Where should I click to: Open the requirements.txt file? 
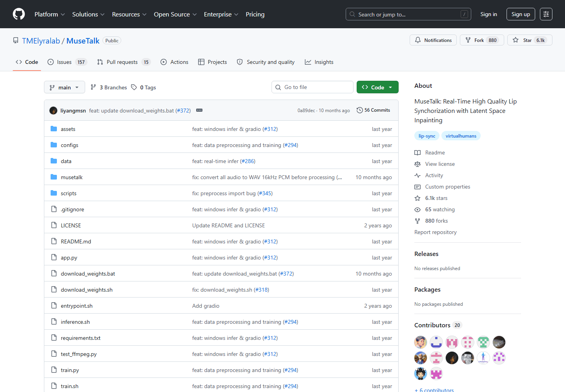tap(80, 338)
